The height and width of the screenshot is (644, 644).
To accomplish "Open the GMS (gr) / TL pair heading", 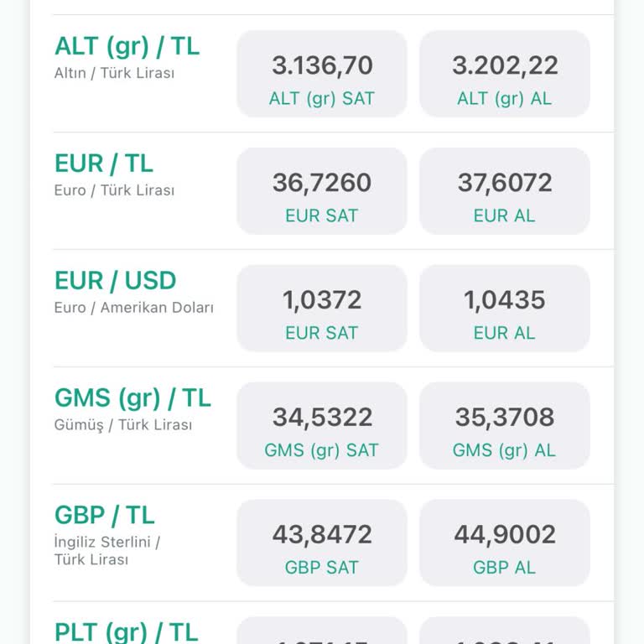I will click(132, 398).
